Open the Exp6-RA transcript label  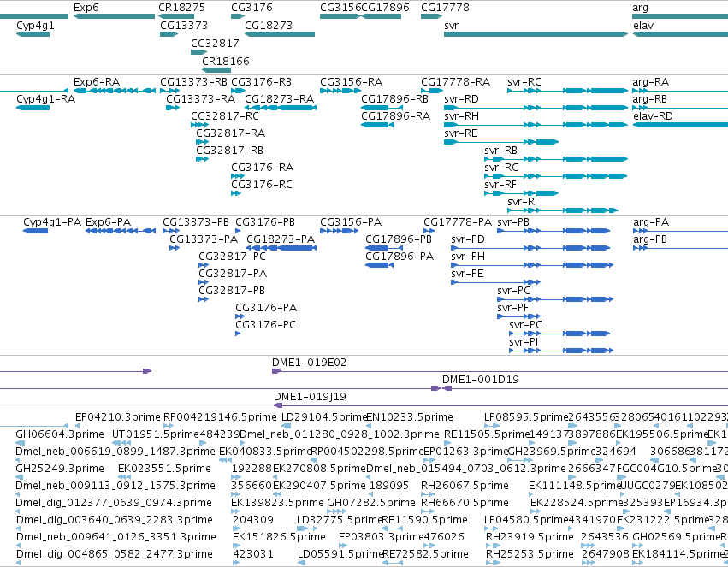coord(97,82)
